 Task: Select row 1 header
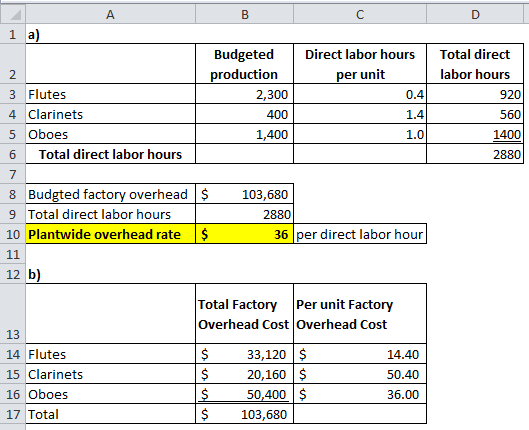(x=13, y=34)
